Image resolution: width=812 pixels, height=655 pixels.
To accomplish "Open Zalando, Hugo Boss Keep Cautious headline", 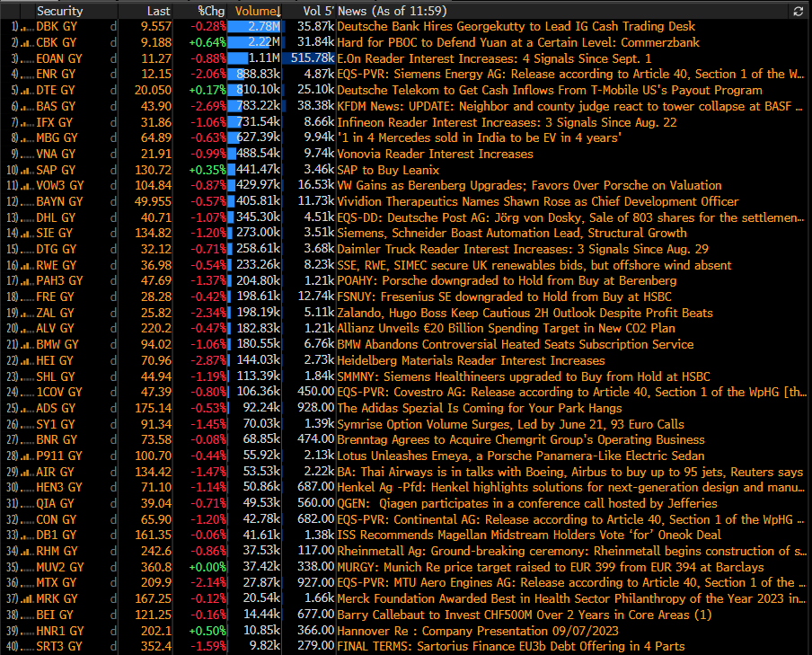I will 525,313.
